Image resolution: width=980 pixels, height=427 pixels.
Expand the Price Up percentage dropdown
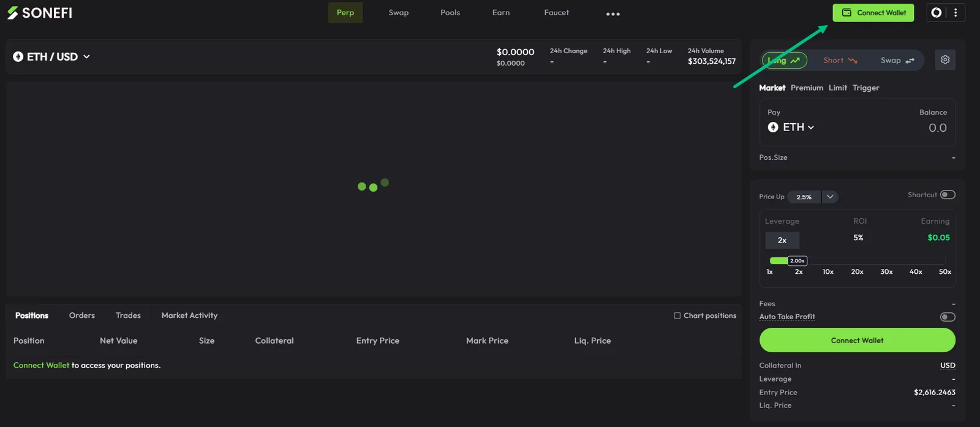pos(830,197)
